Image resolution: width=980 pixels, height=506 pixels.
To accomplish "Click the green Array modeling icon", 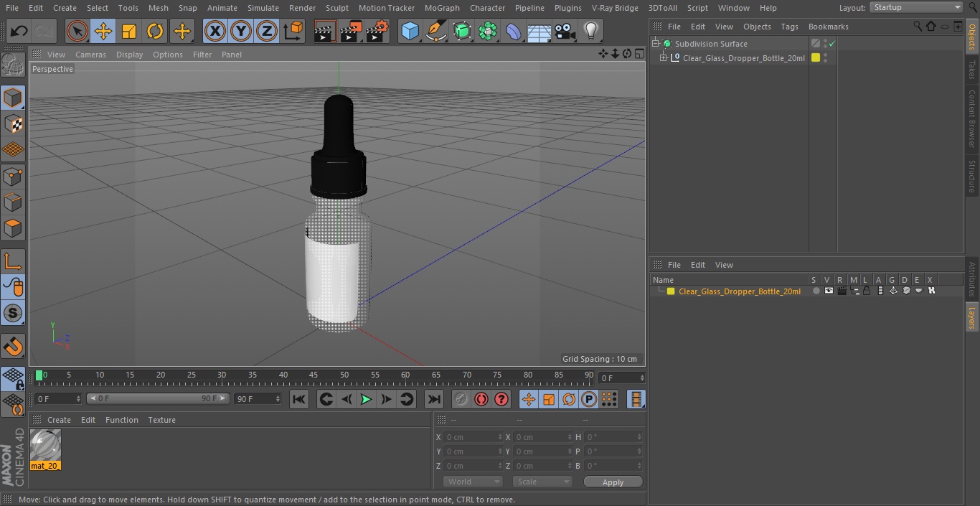I will pyautogui.click(x=488, y=31).
